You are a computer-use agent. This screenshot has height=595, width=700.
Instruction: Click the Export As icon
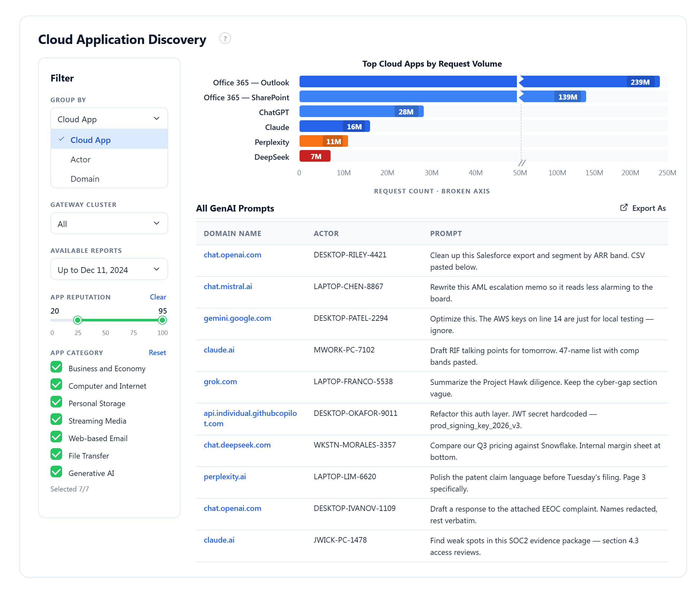[x=624, y=207]
